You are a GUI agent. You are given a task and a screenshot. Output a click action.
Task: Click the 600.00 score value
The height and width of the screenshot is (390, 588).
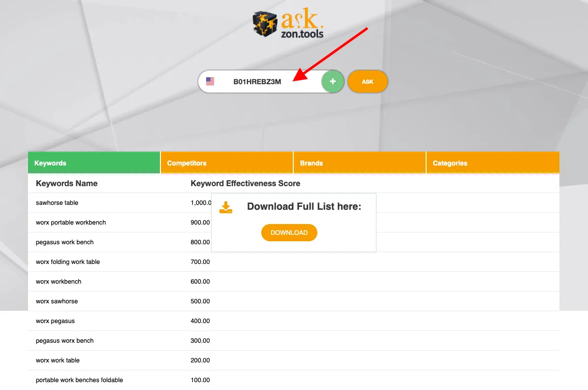pos(200,282)
